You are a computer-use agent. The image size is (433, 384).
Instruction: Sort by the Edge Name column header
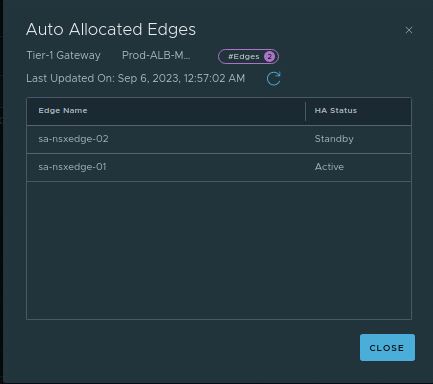tap(63, 110)
